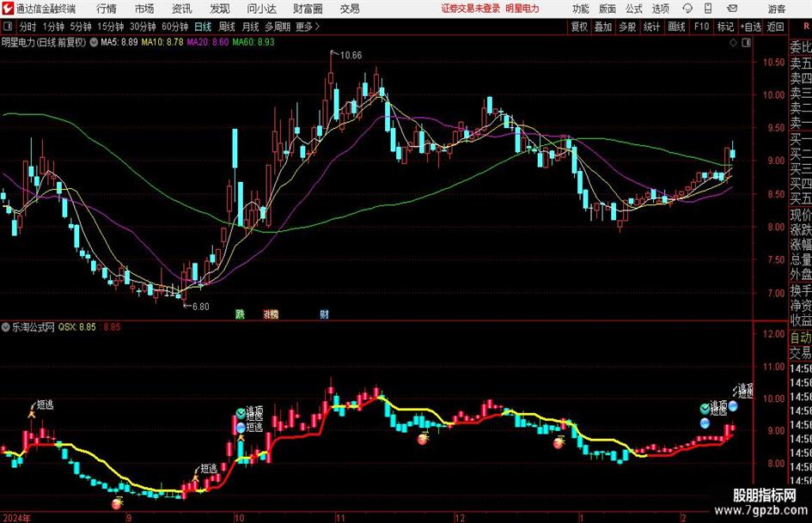Expand the 更多 periods dropdown
The image size is (812, 523).
[x=308, y=27]
